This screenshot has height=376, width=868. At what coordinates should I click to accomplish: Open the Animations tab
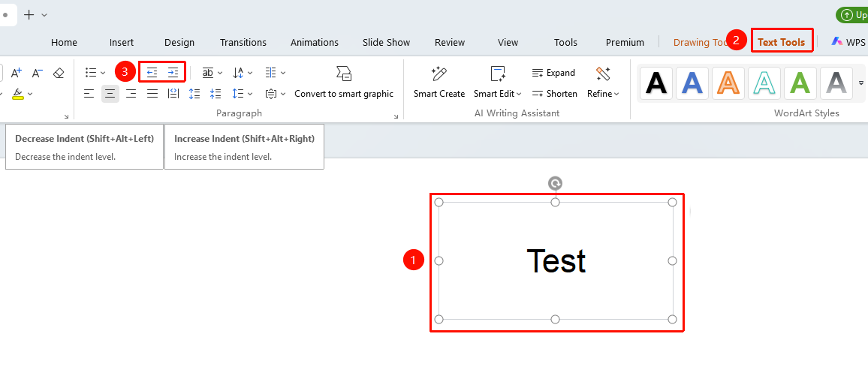(315, 43)
